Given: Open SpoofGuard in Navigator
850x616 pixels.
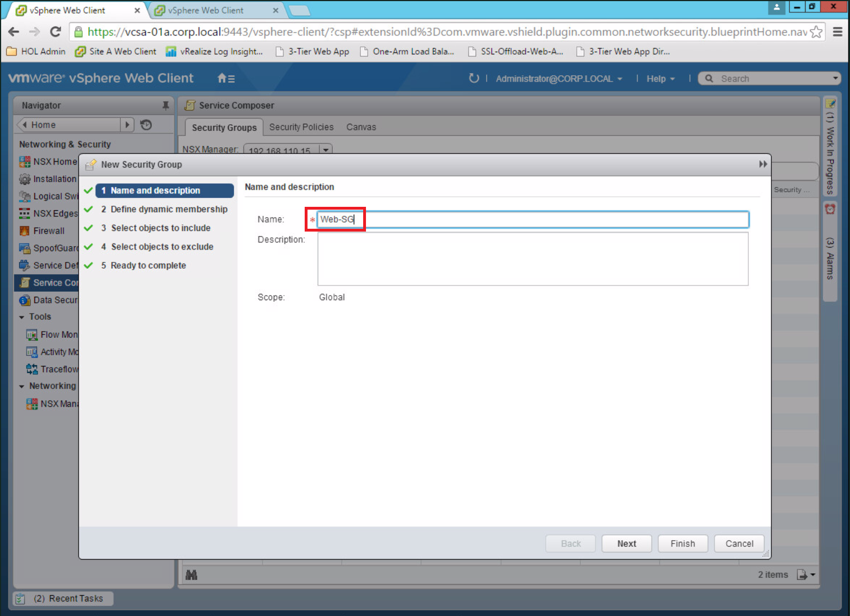Looking at the screenshot, I should (48, 248).
